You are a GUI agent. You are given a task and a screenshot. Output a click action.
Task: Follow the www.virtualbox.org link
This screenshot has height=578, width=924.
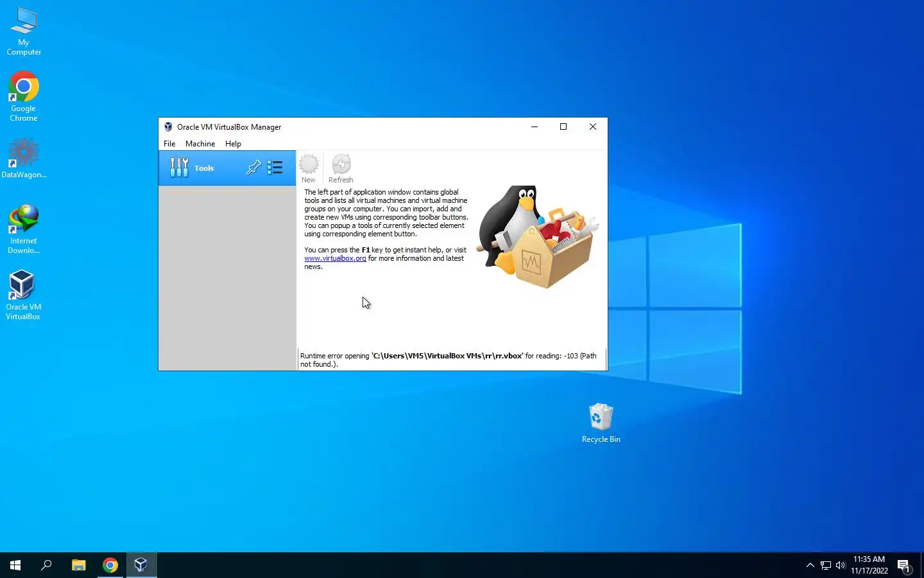(335, 258)
